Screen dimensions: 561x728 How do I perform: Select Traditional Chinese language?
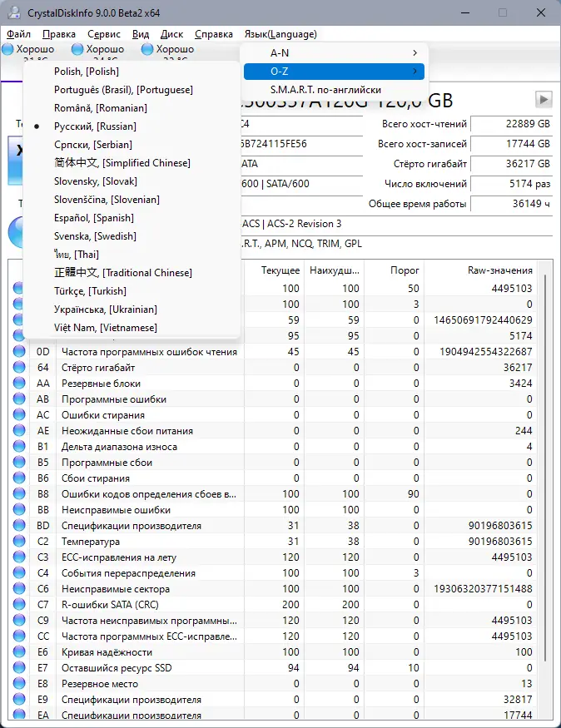132,273
